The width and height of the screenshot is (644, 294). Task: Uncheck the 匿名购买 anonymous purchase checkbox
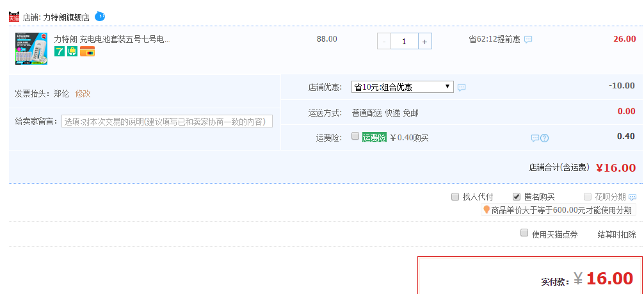(x=517, y=197)
